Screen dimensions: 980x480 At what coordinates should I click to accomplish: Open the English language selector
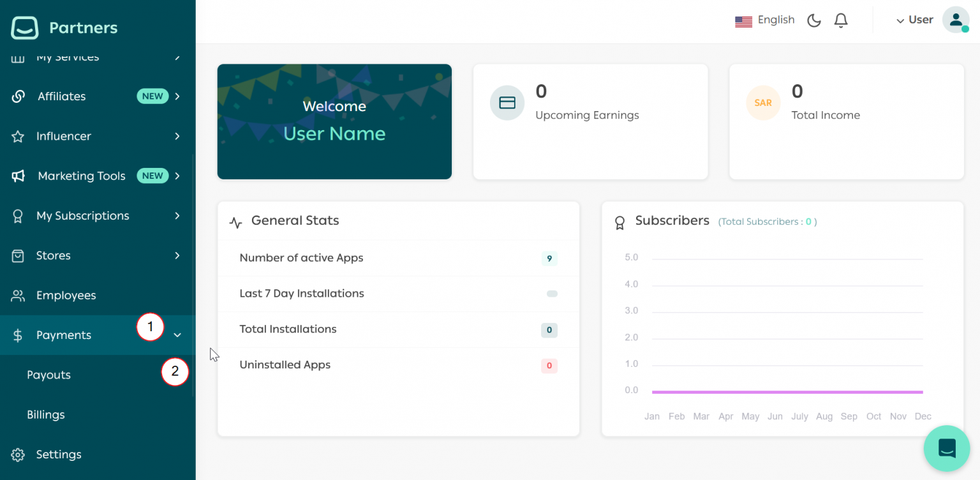(765, 20)
